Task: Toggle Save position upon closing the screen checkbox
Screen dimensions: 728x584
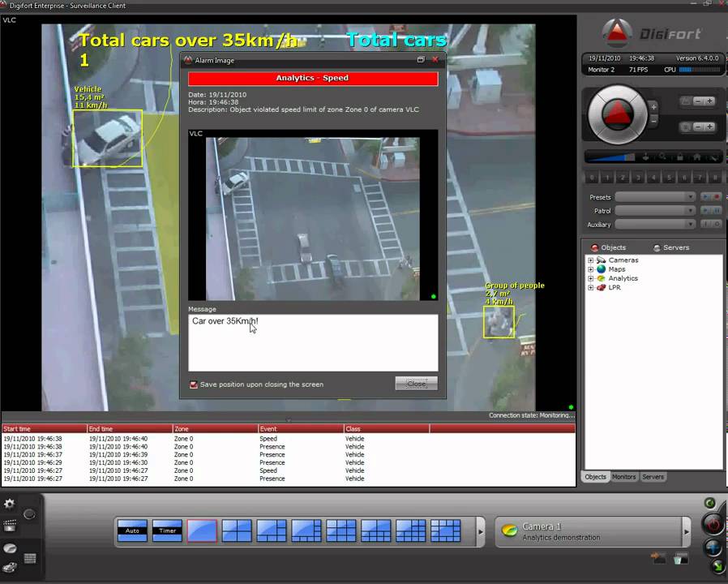Action: tap(194, 384)
